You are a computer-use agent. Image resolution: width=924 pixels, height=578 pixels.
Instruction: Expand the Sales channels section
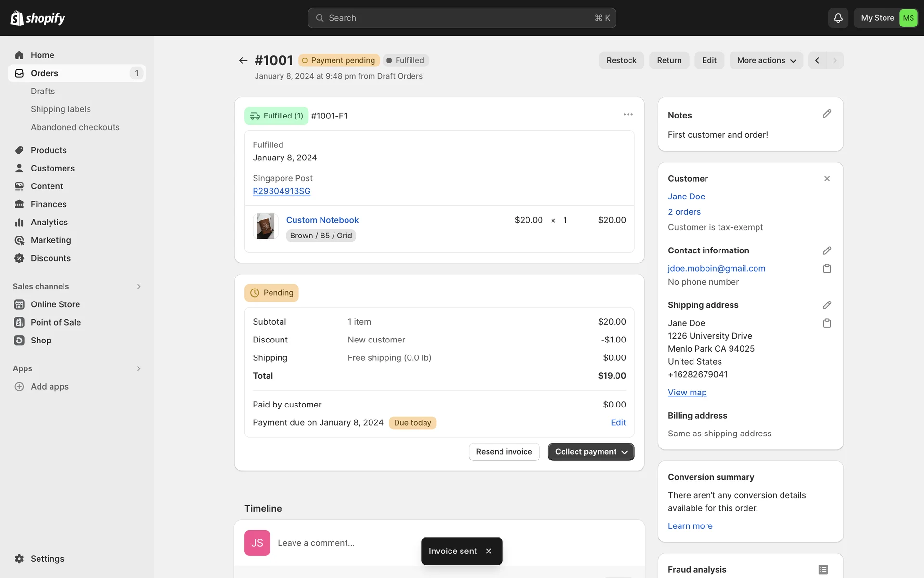coord(139,286)
